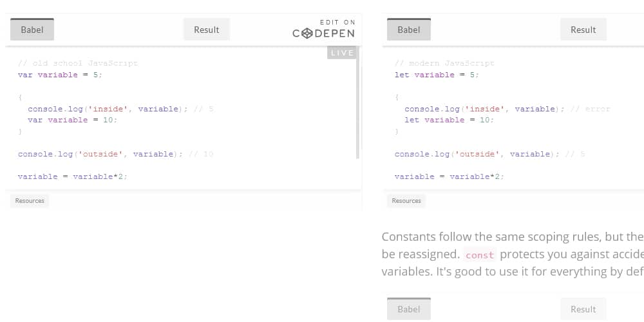Place cursor on the 'let variable = 5;' line
The width and height of the screenshot is (644, 322).
(437, 75)
